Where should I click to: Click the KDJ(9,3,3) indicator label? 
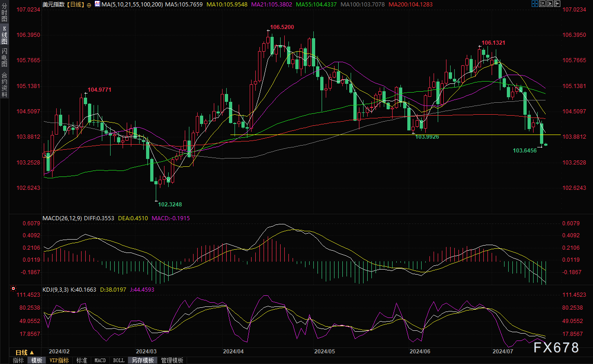point(56,290)
